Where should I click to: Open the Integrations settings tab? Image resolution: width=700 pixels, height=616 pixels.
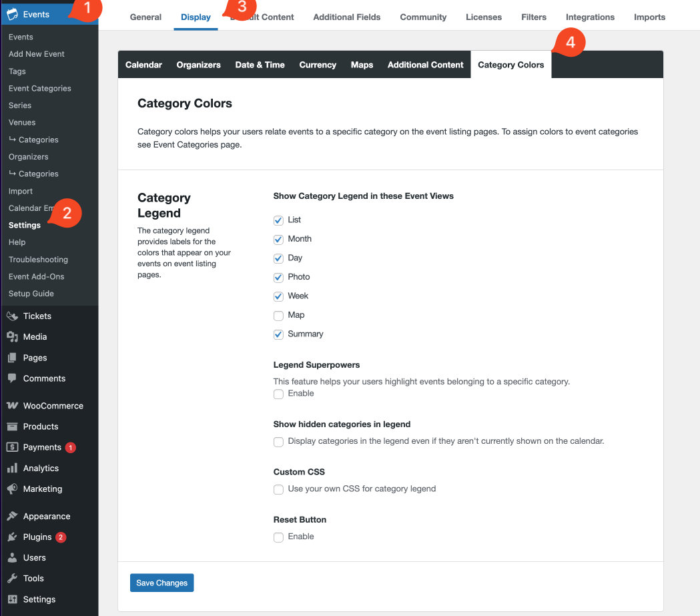[x=590, y=17]
